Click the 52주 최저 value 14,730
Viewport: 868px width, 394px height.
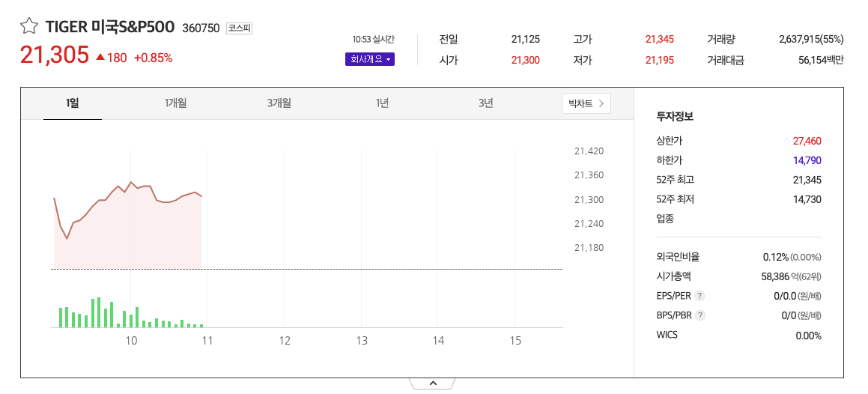807,199
